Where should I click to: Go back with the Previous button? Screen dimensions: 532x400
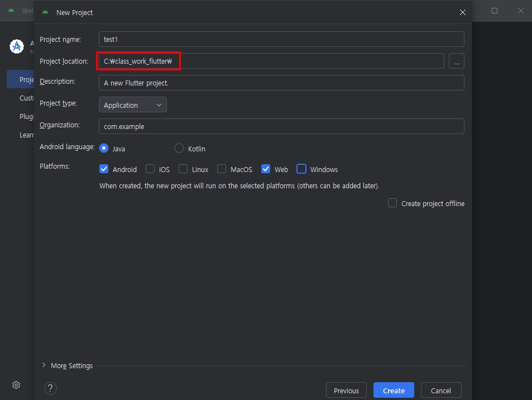pos(346,391)
